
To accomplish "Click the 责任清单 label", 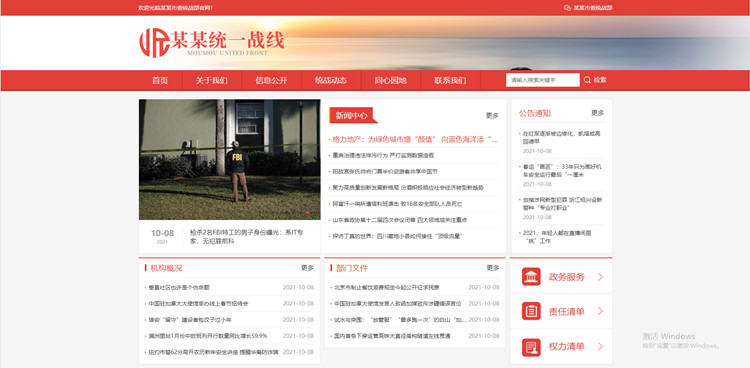I will click(x=566, y=312).
